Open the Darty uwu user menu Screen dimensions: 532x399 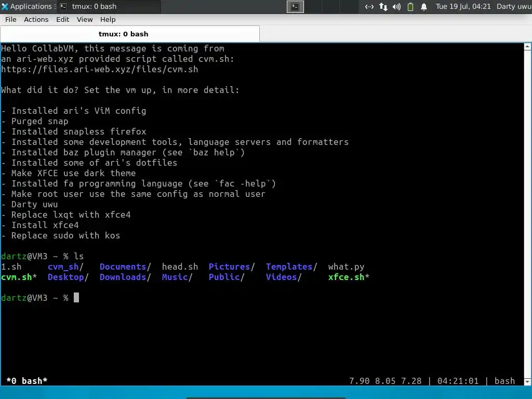pyautogui.click(x=514, y=6)
